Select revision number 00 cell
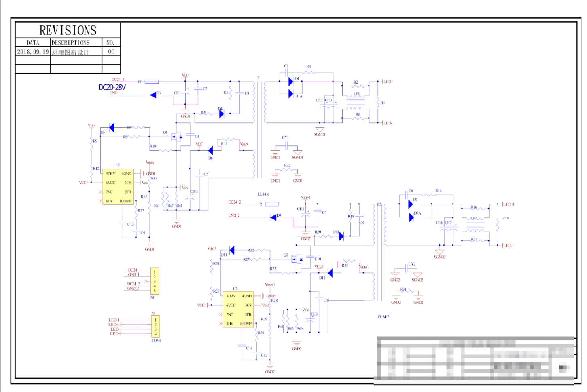The height and width of the screenshot is (392, 587). point(111,52)
